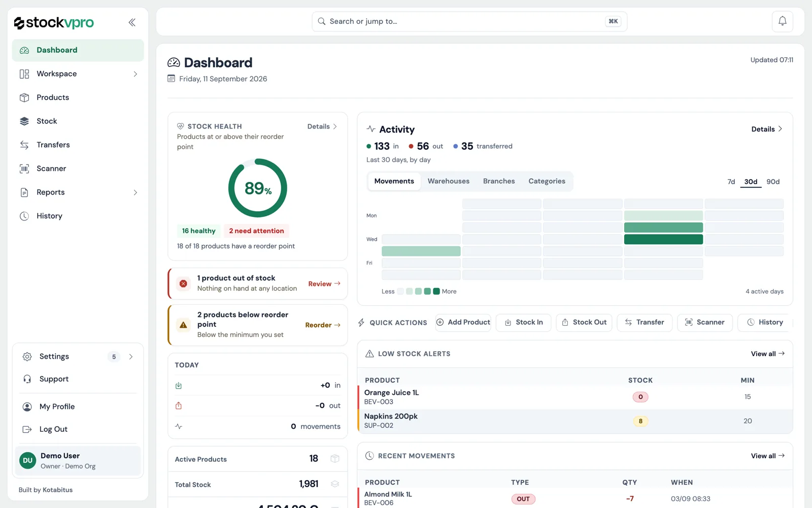The height and width of the screenshot is (508, 812).
Task: Open Activity Details chevron link
Action: 767,129
